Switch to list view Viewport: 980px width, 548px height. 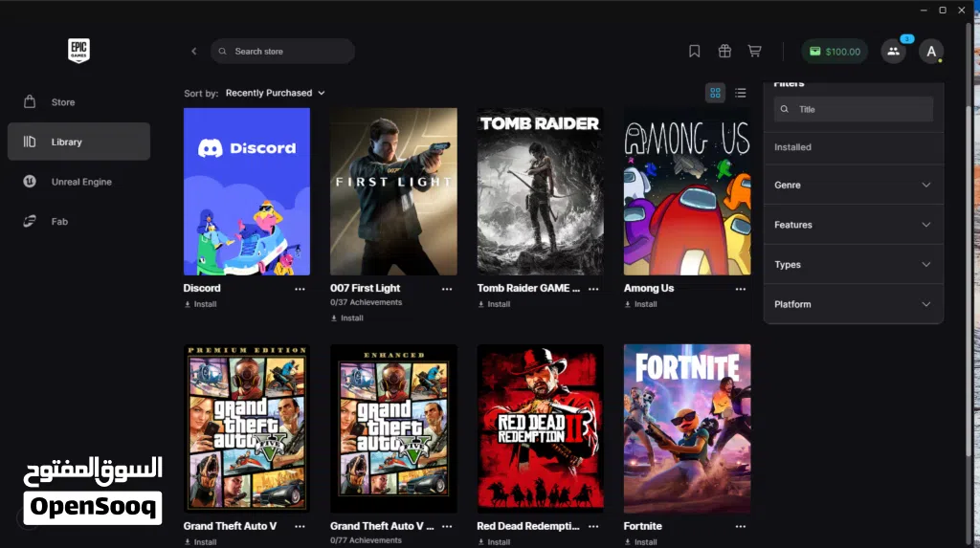click(741, 93)
